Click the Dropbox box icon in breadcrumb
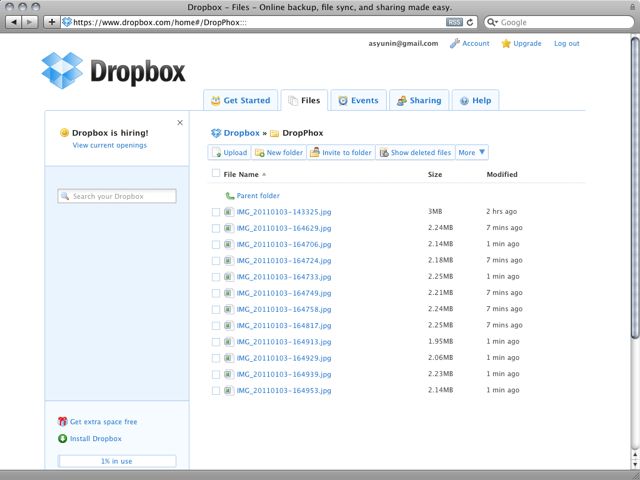Viewport: 640px width, 480px height. pos(216,133)
